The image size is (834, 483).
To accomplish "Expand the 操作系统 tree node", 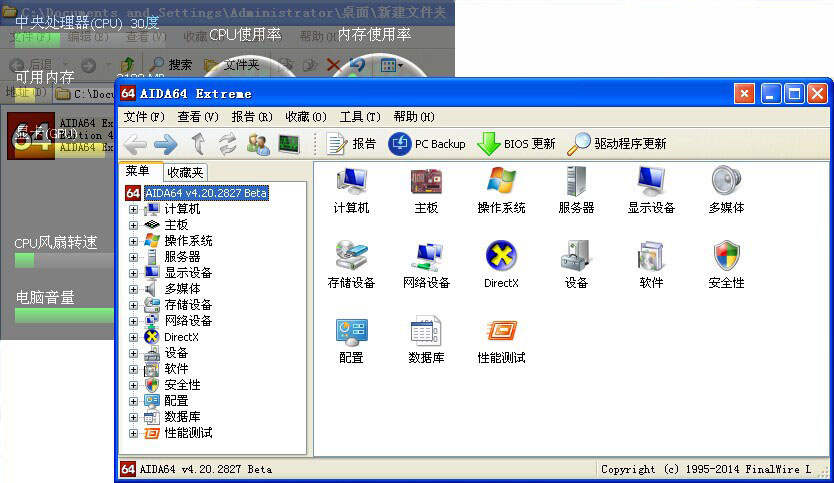I will (x=134, y=241).
